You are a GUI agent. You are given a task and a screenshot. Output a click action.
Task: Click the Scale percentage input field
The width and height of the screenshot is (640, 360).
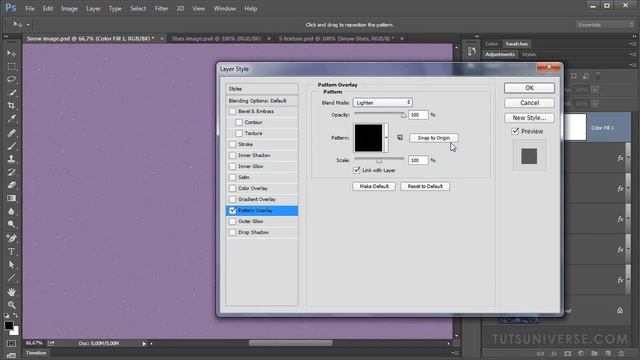click(418, 160)
